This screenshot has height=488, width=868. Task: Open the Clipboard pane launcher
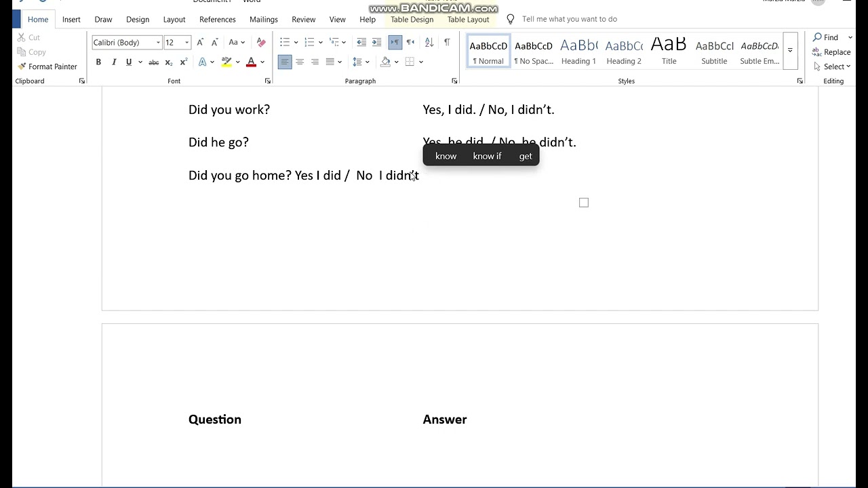(x=82, y=81)
